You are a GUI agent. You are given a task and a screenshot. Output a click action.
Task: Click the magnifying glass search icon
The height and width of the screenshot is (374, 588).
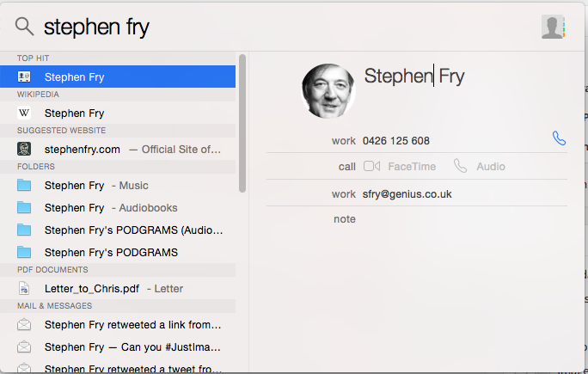point(24,27)
